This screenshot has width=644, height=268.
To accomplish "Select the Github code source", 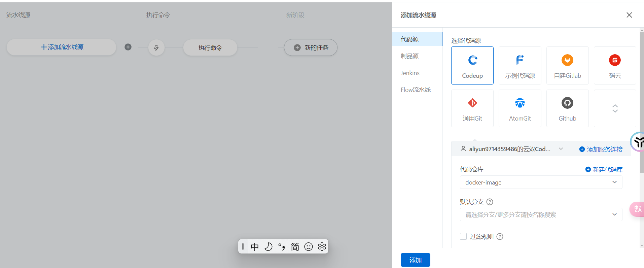I will point(567,108).
